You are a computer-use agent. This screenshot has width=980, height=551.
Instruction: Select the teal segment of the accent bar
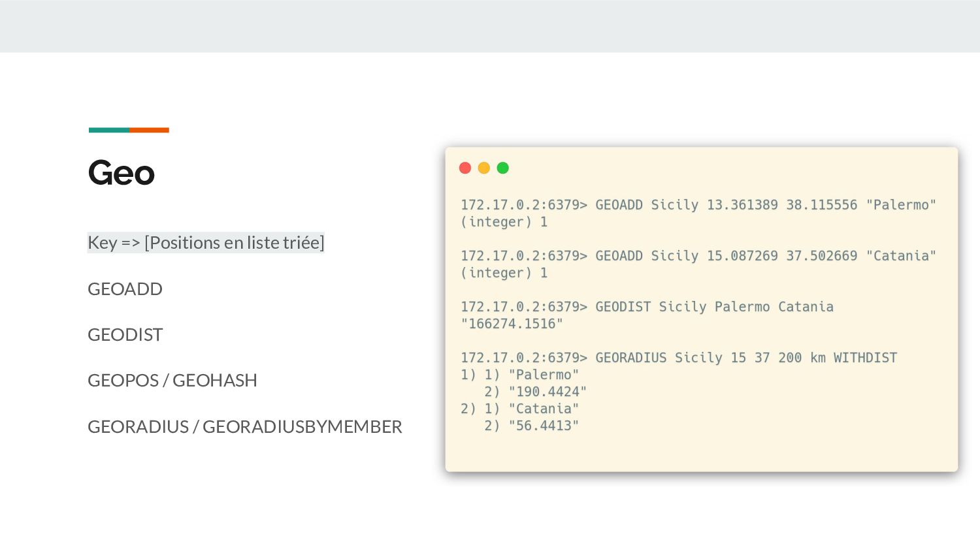pyautogui.click(x=109, y=130)
